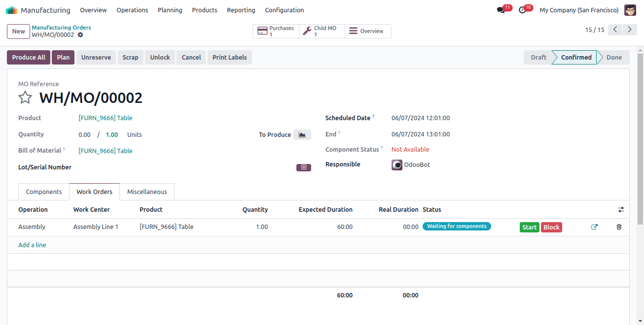Select the Done status stage
Screen dimensions: 644x325
(x=614, y=58)
